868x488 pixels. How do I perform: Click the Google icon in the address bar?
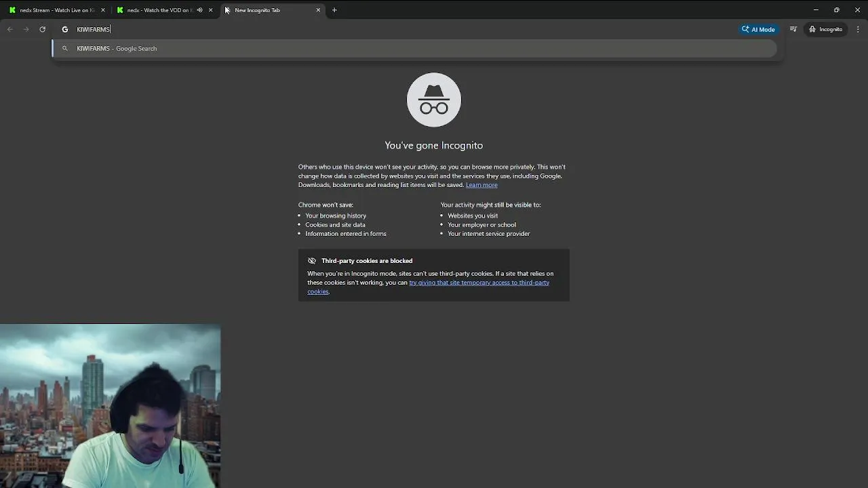[x=65, y=29]
